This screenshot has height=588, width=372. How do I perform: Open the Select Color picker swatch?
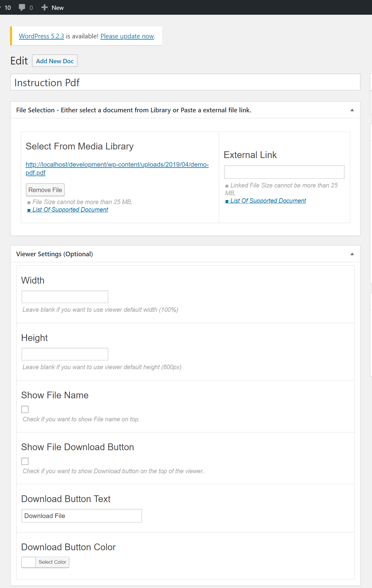point(29,562)
